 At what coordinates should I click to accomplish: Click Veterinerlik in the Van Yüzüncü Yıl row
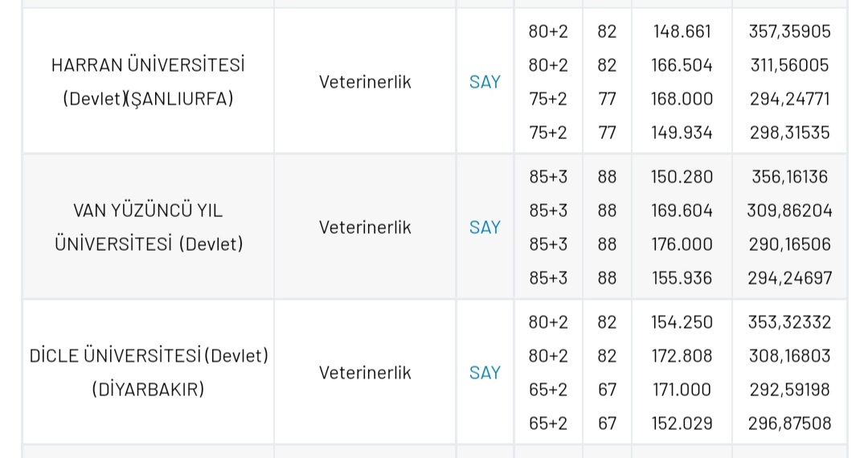point(365,227)
